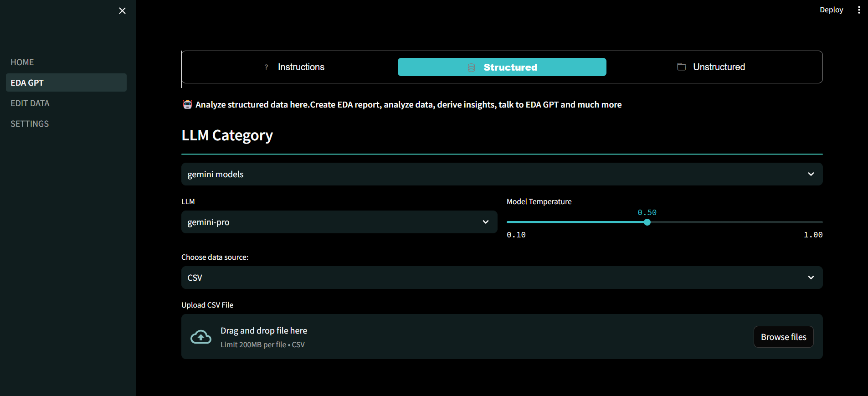Click the folder icon beside Unstructured

[682, 67]
